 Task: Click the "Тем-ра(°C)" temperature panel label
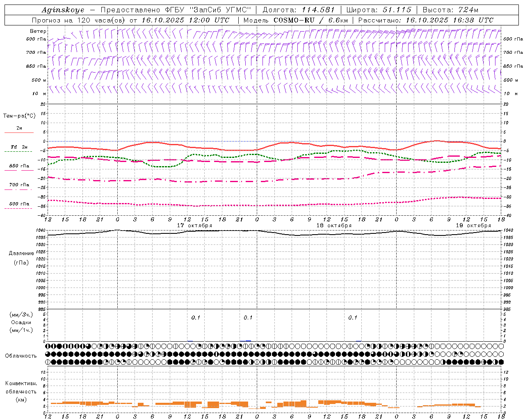point(19,116)
